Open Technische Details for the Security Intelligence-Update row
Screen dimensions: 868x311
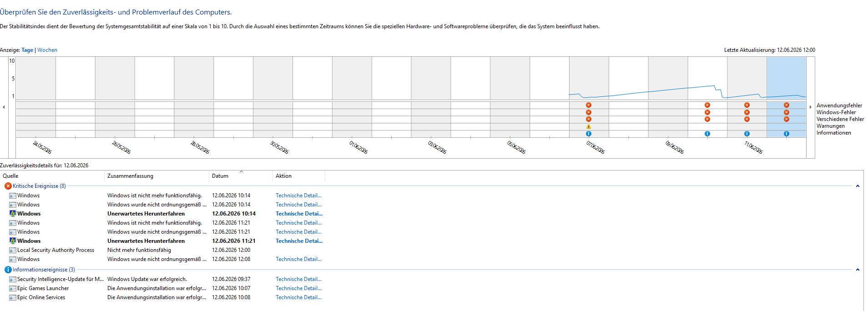click(x=298, y=279)
